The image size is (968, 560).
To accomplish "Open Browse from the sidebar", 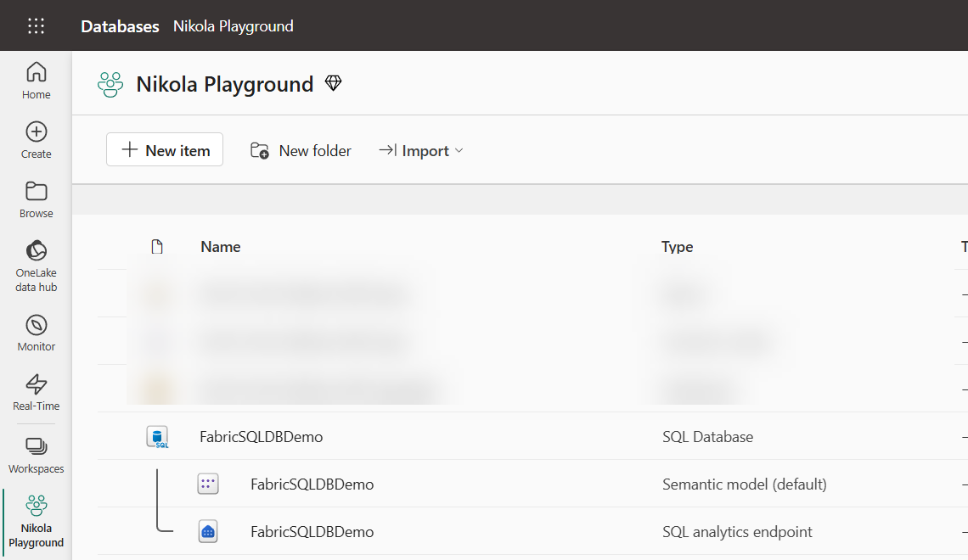I will pos(36,200).
